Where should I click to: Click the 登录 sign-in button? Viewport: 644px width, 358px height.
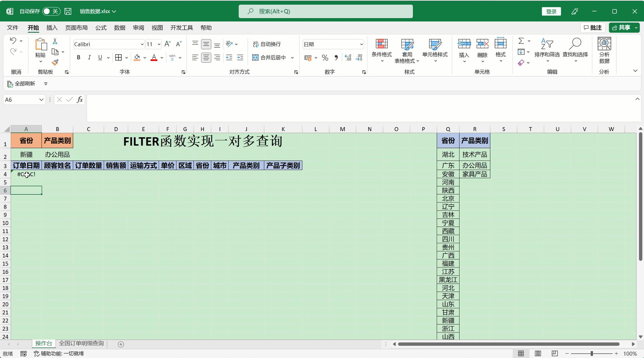point(551,11)
